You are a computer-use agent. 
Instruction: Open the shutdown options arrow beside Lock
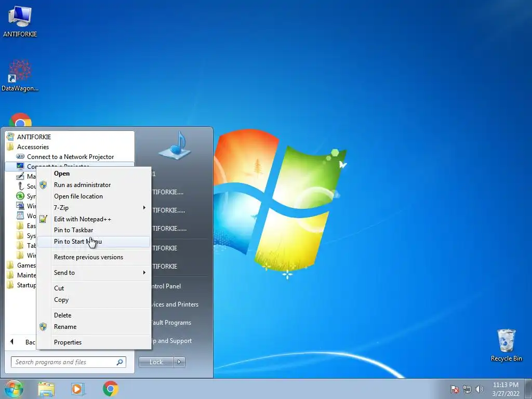(x=179, y=362)
